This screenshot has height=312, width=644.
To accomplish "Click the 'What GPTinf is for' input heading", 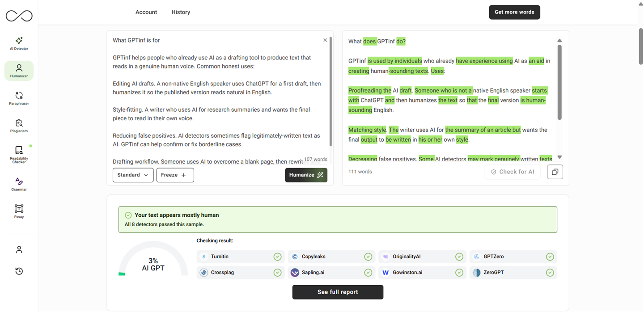I will click(136, 40).
